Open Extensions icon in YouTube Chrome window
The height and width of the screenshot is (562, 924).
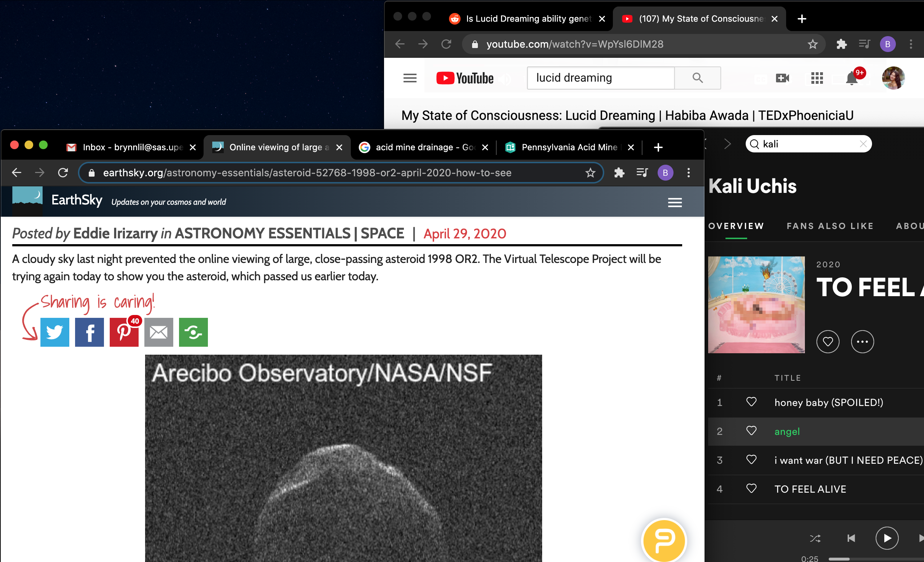(841, 44)
